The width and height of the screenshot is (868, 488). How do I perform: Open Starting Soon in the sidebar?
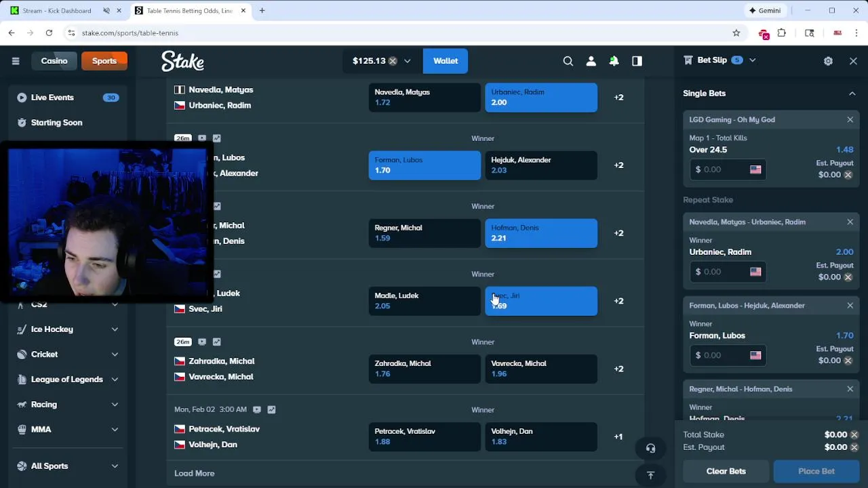pos(68,123)
